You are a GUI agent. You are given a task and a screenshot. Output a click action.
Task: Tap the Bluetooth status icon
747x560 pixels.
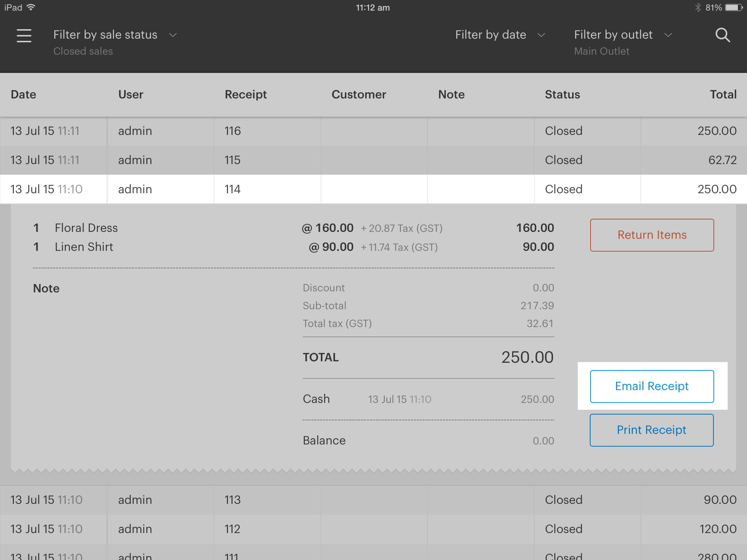(697, 8)
